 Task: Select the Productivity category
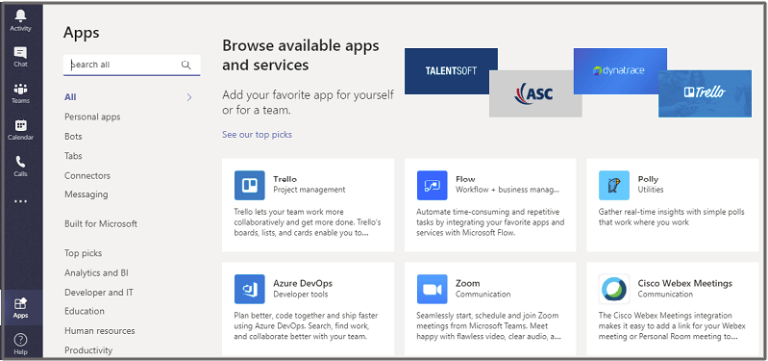(x=88, y=350)
